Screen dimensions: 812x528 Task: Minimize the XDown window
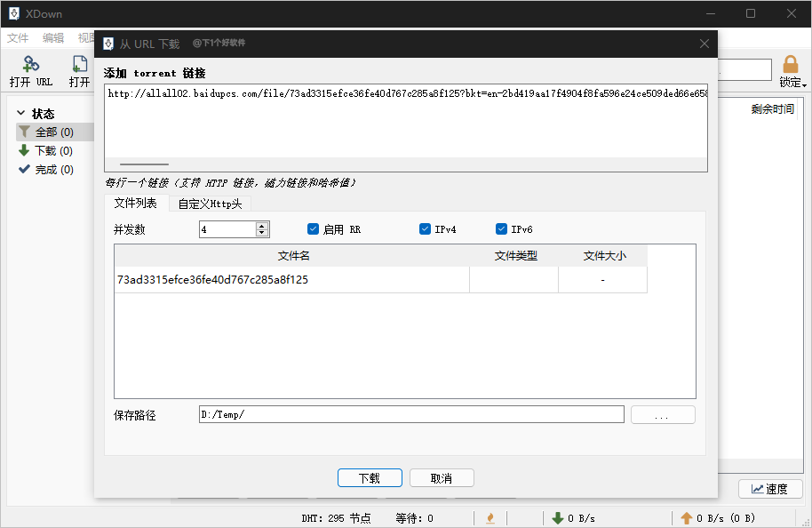(711, 14)
